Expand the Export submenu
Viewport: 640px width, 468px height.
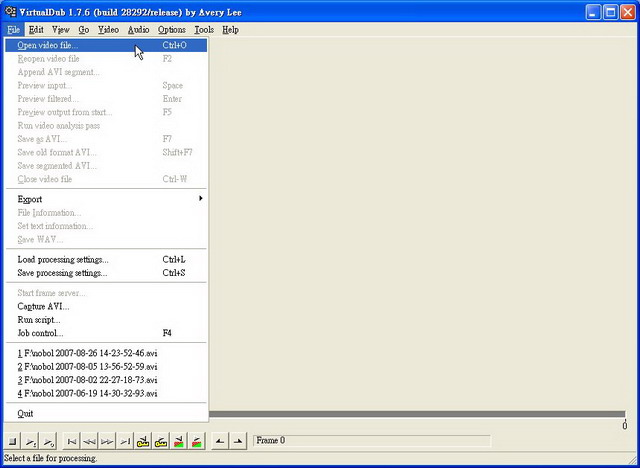106,199
